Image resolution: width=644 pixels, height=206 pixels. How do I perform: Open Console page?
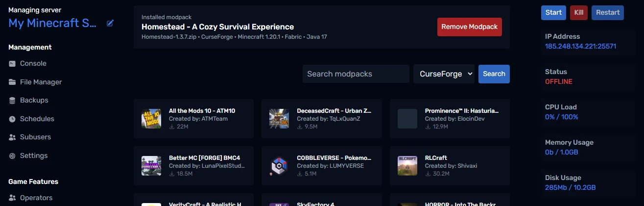tap(33, 64)
